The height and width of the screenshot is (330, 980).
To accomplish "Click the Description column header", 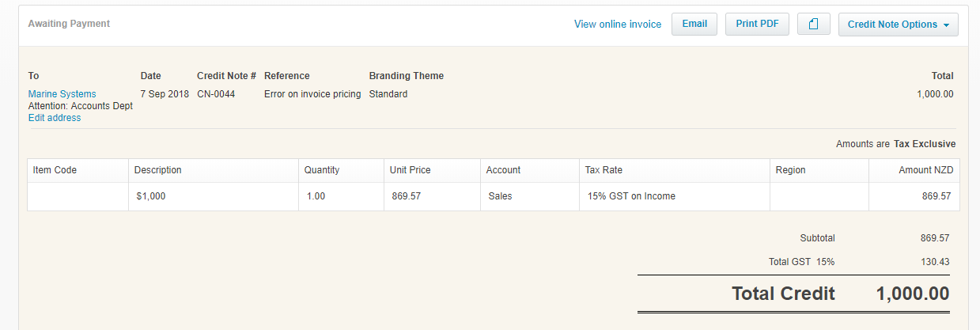I will click(x=214, y=170).
